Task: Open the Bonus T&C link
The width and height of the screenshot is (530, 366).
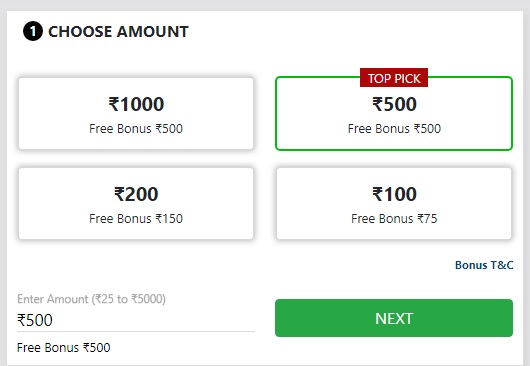Action: click(x=484, y=265)
